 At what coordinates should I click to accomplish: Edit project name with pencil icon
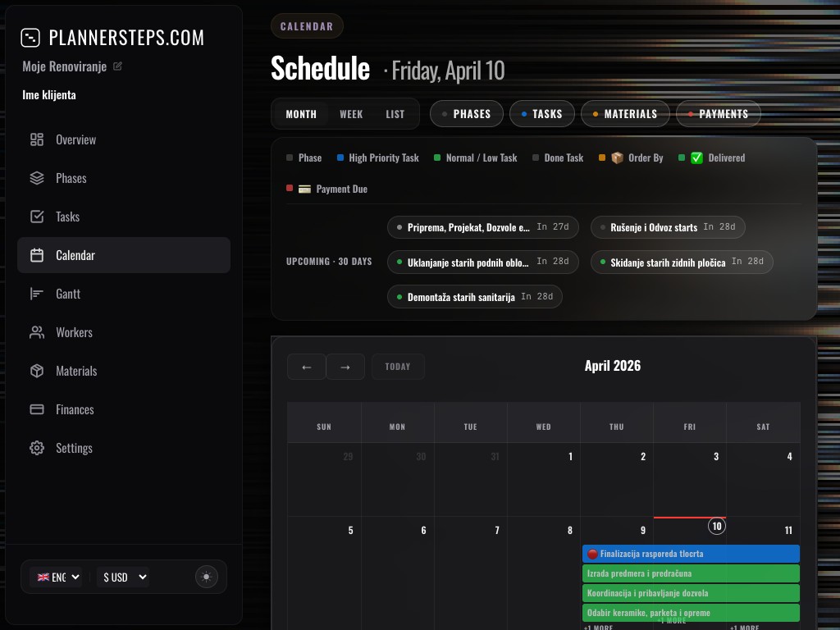tap(117, 66)
